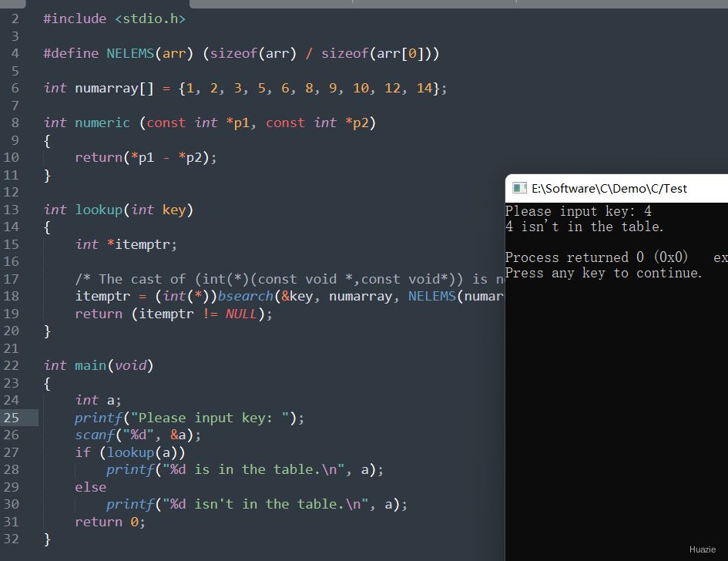The height and width of the screenshot is (561, 728).
Task: Click the console window icon in title bar
Action: click(519, 188)
